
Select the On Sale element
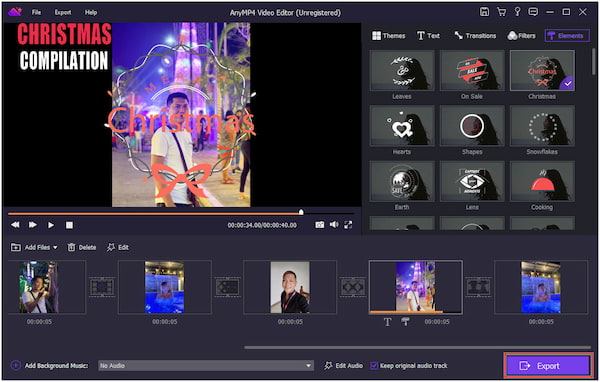[472, 71]
